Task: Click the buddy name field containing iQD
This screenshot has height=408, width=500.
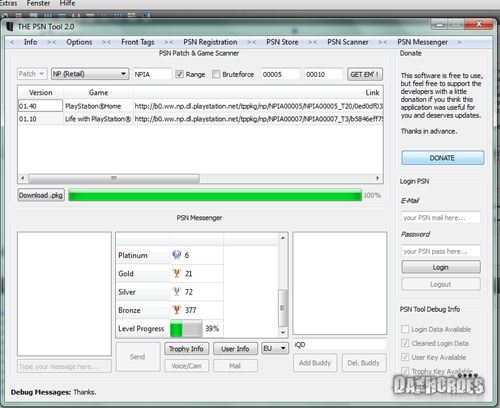Action: (x=340, y=345)
